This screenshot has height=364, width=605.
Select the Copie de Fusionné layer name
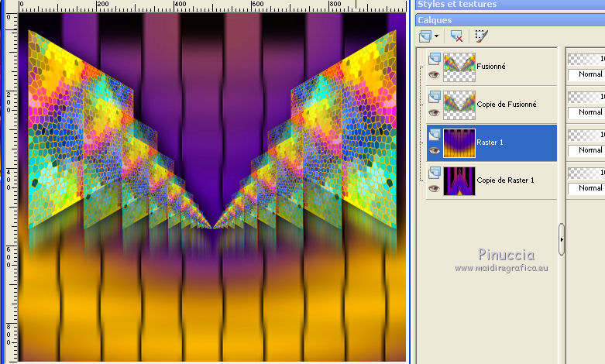point(507,104)
